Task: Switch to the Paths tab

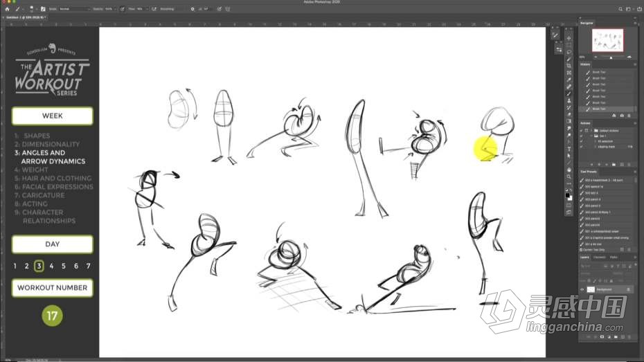Action: (614, 257)
